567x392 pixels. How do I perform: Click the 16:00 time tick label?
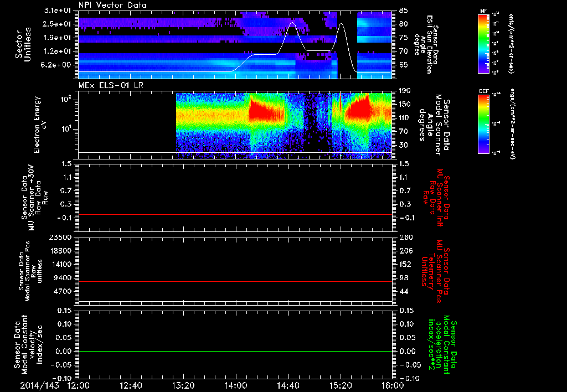click(x=393, y=385)
